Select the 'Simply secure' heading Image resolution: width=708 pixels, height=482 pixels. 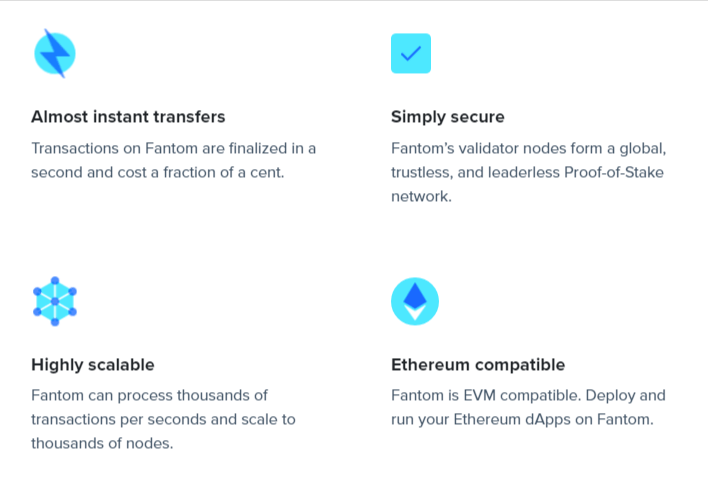click(447, 117)
